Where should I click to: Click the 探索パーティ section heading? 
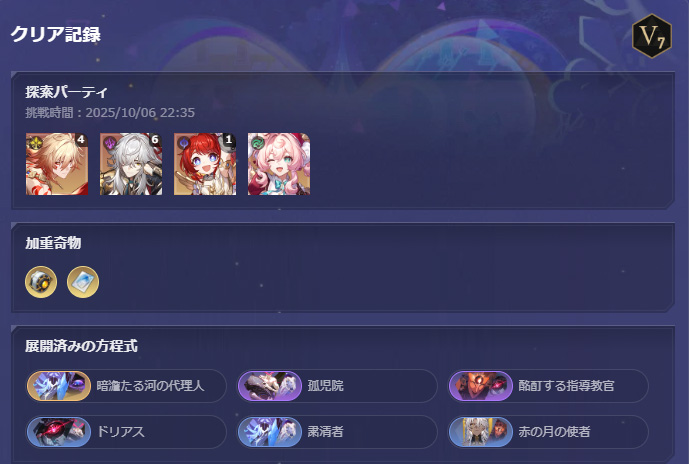[66, 92]
